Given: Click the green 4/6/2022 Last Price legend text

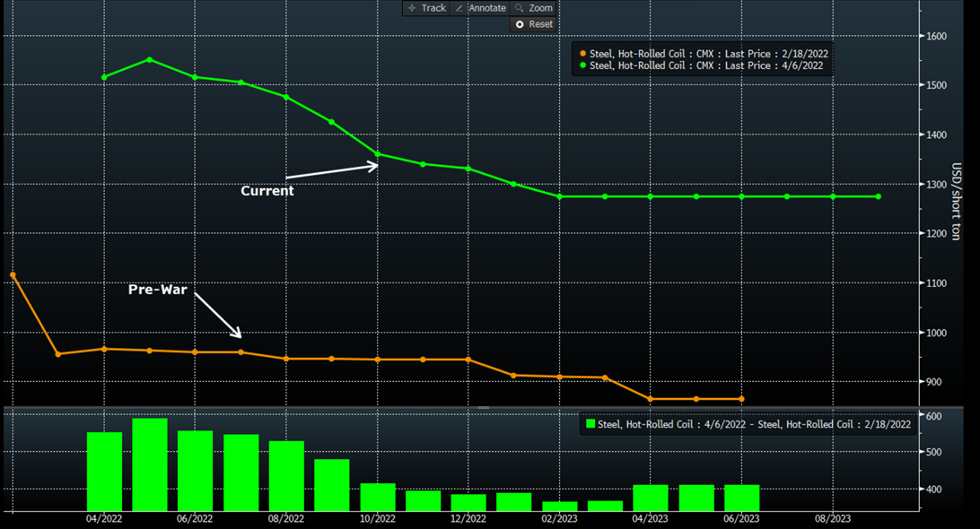Looking at the screenshot, I should coord(708,65).
